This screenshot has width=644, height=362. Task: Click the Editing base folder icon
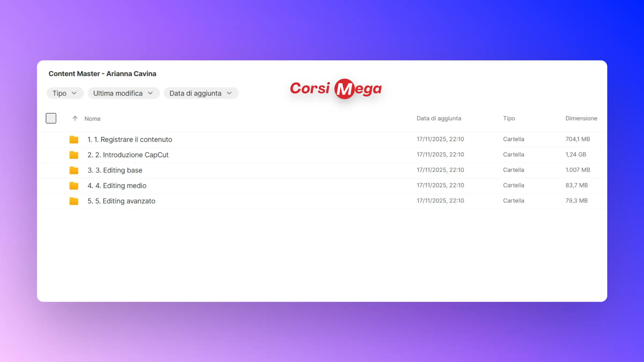tap(74, 170)
